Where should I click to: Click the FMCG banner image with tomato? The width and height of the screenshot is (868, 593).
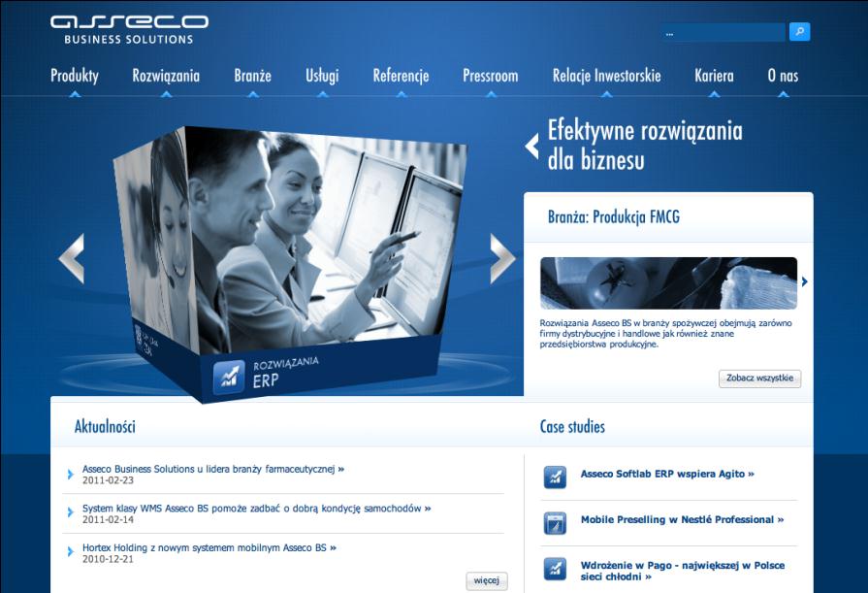click(x=669, y=283)
